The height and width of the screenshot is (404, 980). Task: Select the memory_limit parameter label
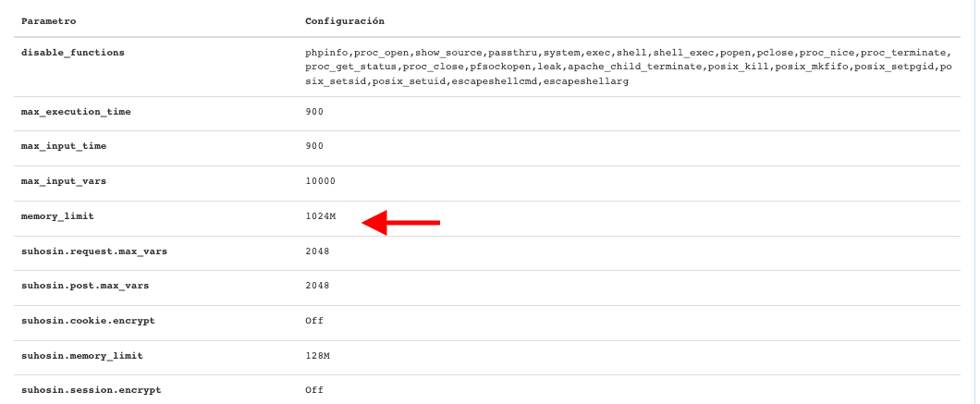(x=57, y=216)
